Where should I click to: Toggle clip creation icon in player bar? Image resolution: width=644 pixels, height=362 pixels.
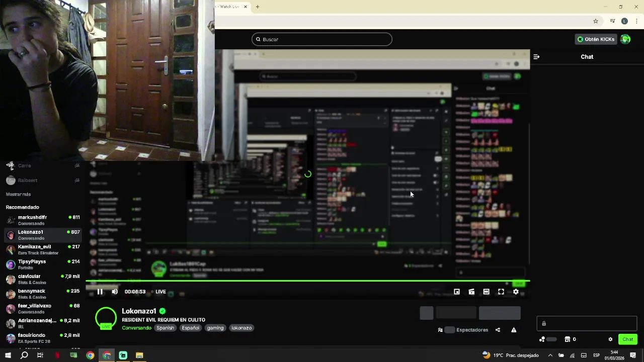point(471,292)
